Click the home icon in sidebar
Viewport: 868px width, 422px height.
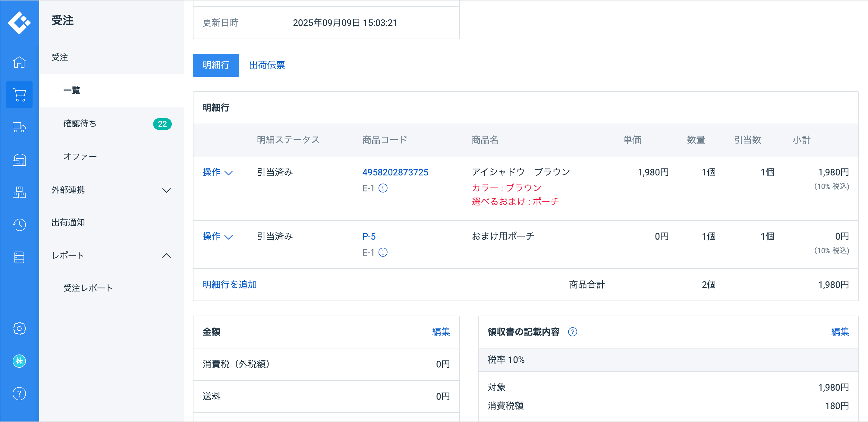click(x=19, y=62)
